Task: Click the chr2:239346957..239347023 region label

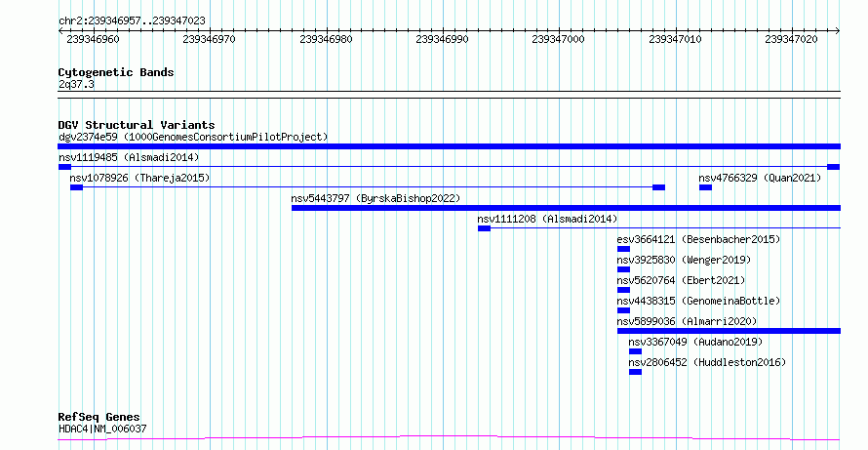Action: coord(132,20)
